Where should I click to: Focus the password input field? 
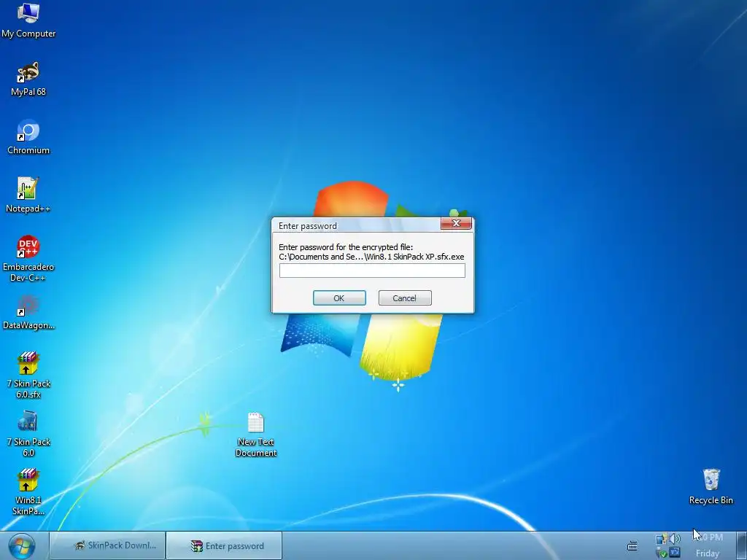pyautogui.click(x=372, y=271)
